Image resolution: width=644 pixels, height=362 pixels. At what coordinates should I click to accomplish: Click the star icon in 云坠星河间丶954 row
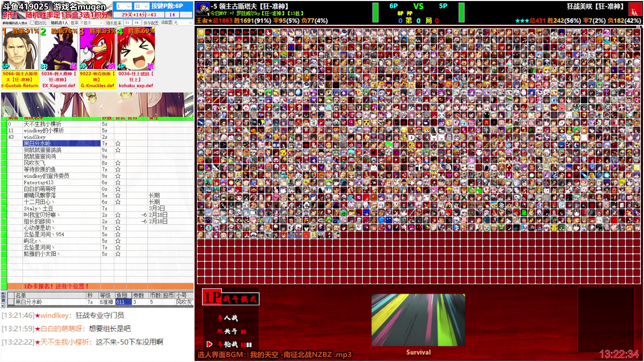[118, 234]
